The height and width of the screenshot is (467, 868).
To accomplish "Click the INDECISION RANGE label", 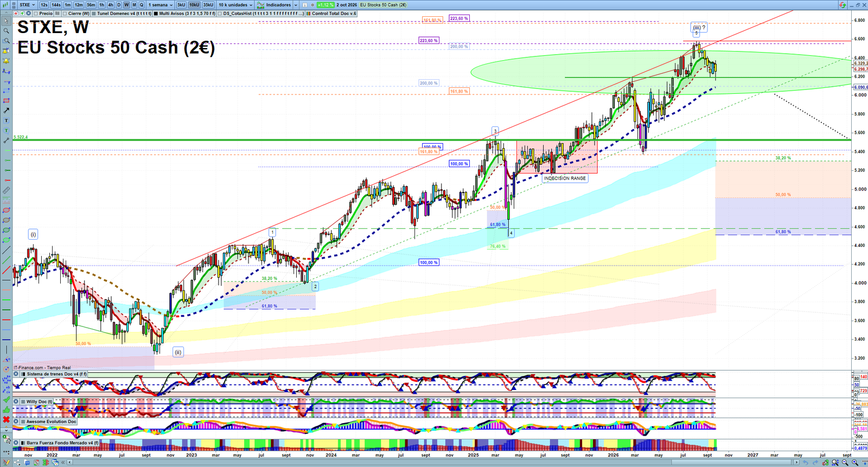I will click(x=565, y=178).
